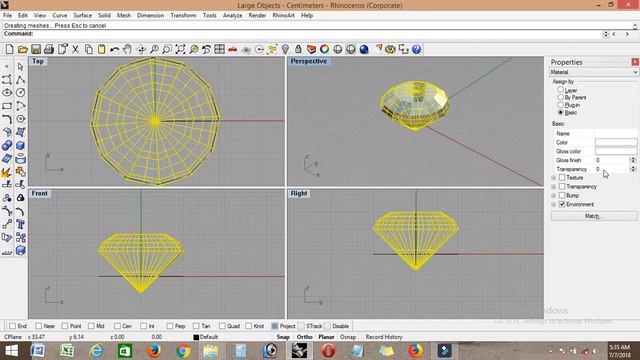This screenshot has width=640, height=360.
Task: Open the Windows Start button
Action: (x=11, y=351)
